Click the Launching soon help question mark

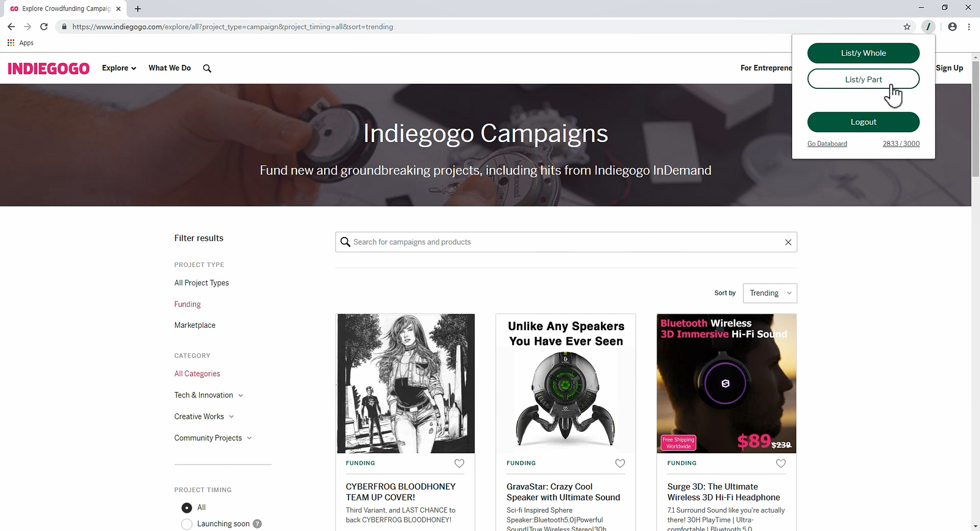pos(257,524)
